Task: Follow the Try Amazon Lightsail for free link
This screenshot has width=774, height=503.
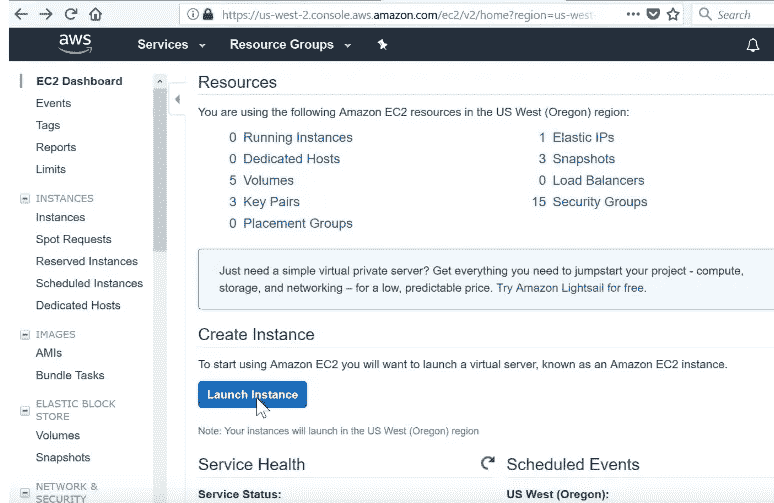Action: 571,288
